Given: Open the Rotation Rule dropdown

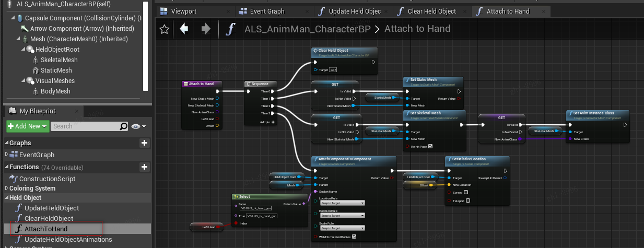Looking at the screenshot, I should [342, 215].
